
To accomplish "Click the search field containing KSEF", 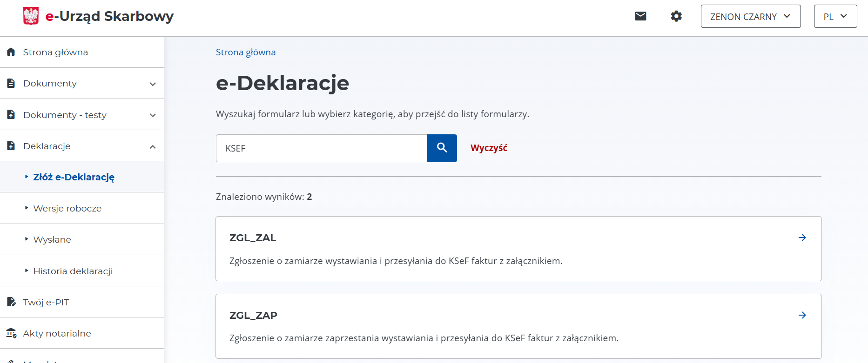I will pos(321,148).
